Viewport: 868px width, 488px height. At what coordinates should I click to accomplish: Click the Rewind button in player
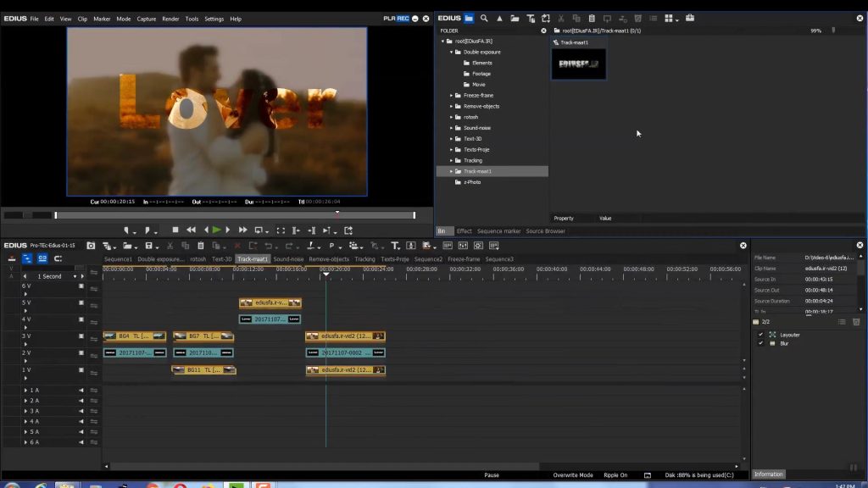(191, 230)
